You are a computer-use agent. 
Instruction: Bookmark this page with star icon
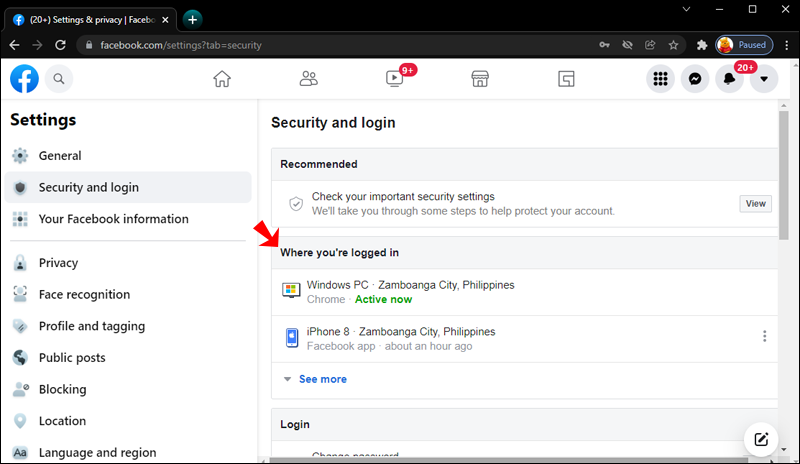point(674,45)
